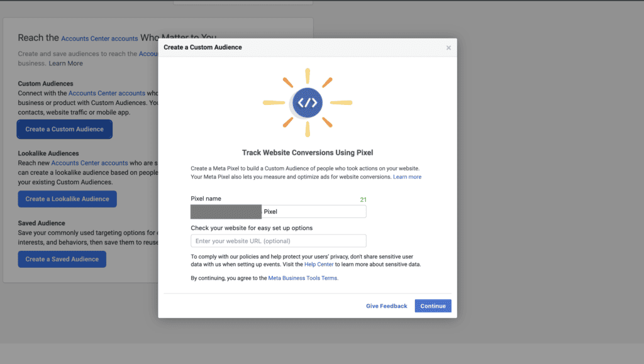Image resolution: width=644 pixels, height=364 pixels.
Task: Open Learn More link under Reach heading
Action: (65, 63)
